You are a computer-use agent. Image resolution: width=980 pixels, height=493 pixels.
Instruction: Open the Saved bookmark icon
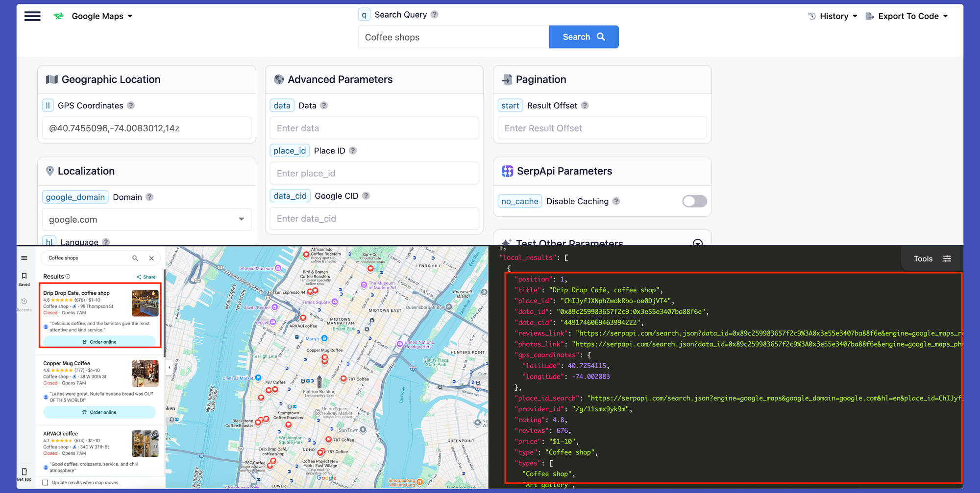[x=24, y=276]
